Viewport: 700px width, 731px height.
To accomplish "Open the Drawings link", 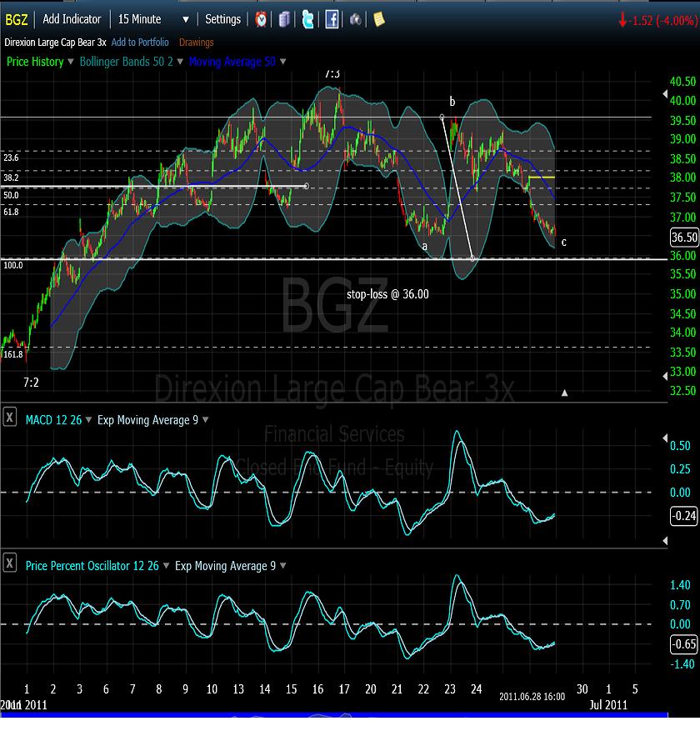I will (196, 43).
